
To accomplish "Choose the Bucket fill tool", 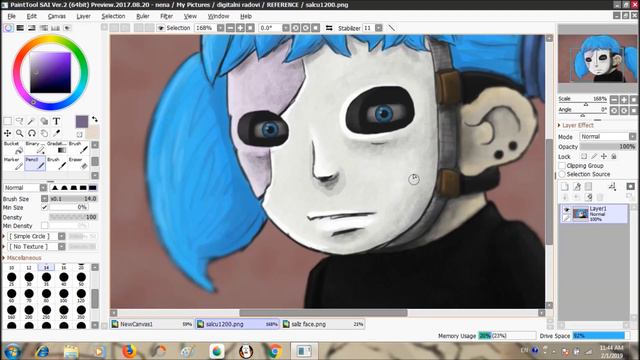I will 13,148.
